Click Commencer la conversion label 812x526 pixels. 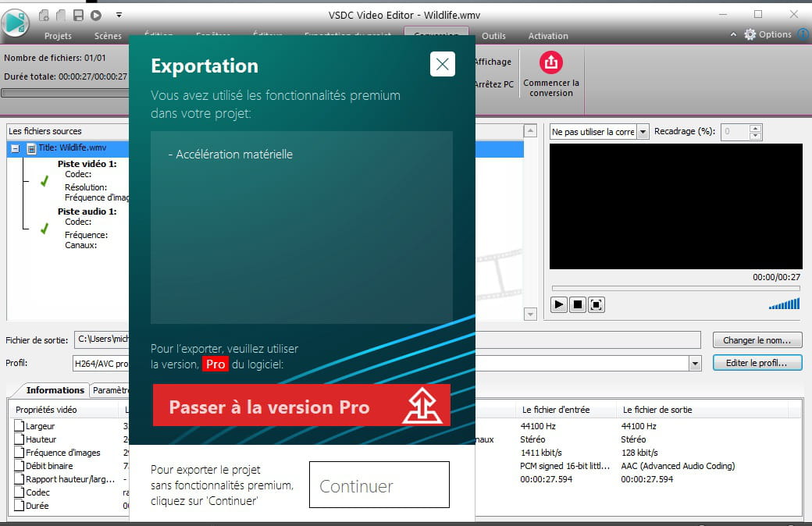tap(551, 88)
